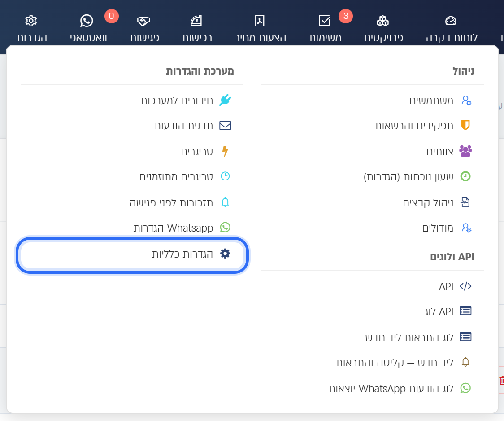504x421 pixels.
Task: Click the WhatsApp icon beside לוג הודעות WhatsApp יוצאות
Action: 465,388
